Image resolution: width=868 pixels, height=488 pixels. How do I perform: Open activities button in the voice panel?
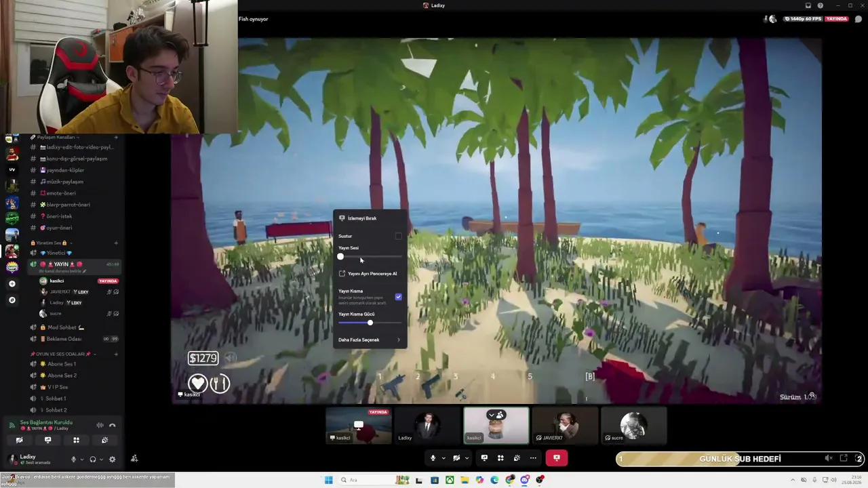(76, 440)
